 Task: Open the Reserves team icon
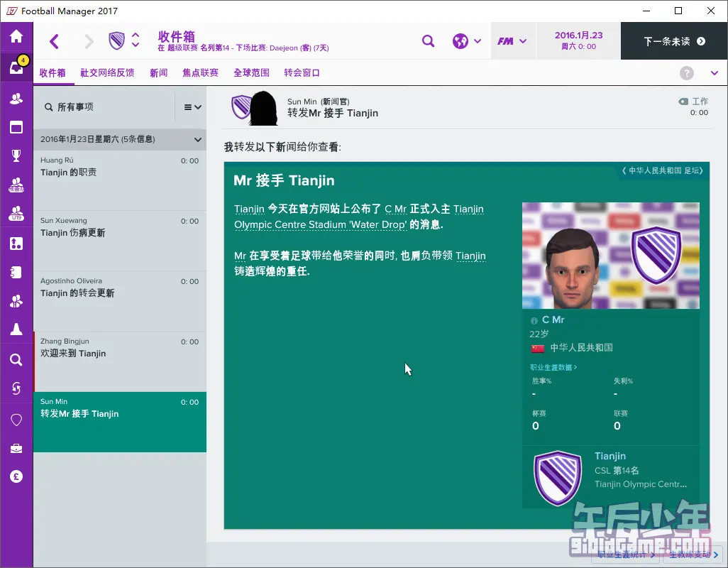tap(16, 185)
